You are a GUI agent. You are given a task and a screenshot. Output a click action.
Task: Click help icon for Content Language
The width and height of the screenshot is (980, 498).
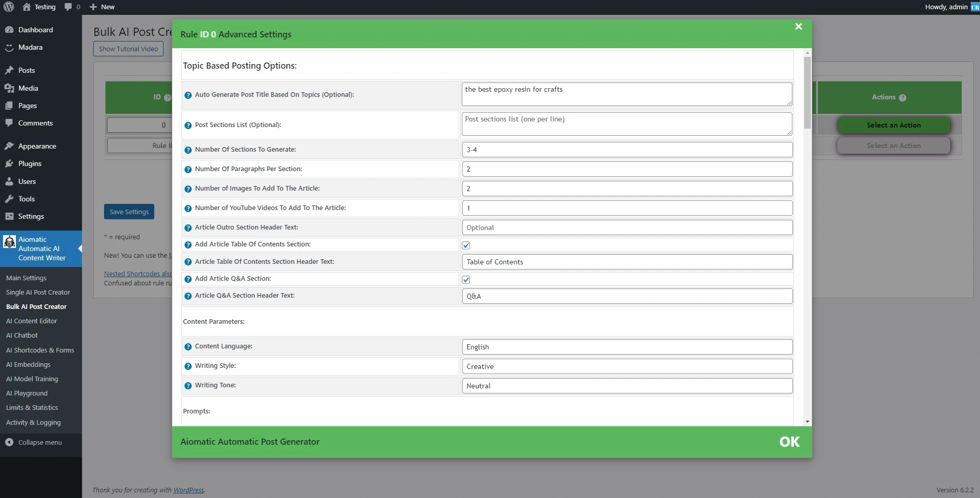(188, 347)
